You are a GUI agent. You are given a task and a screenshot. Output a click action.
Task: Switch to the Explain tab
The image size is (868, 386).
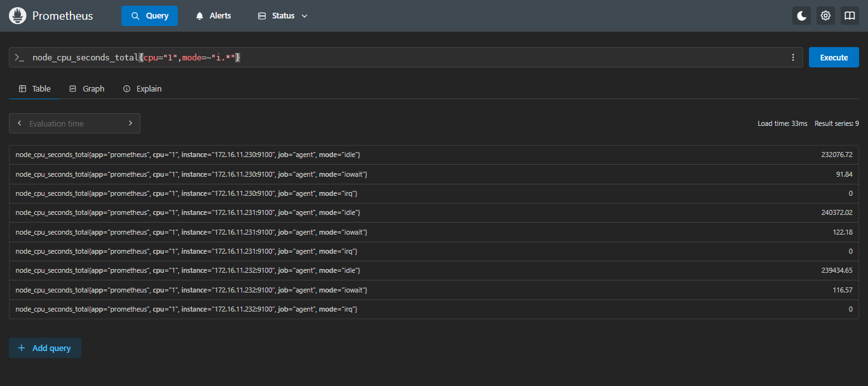pos(142,88)
